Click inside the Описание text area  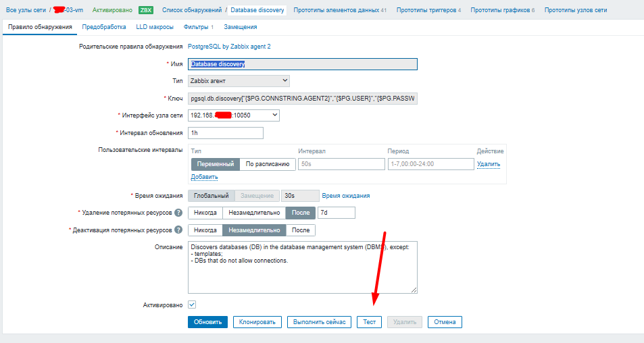coord(303,267)
